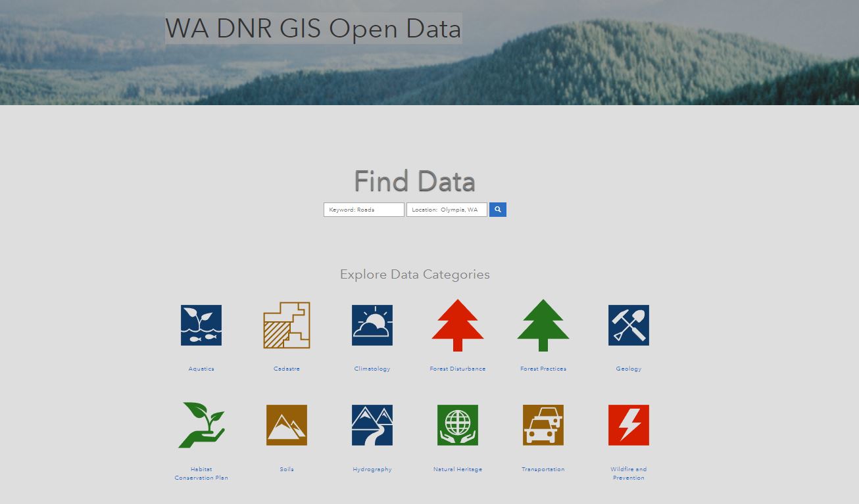Follow the Geology text link
The image size is (859, 504).
coord(629,369)
